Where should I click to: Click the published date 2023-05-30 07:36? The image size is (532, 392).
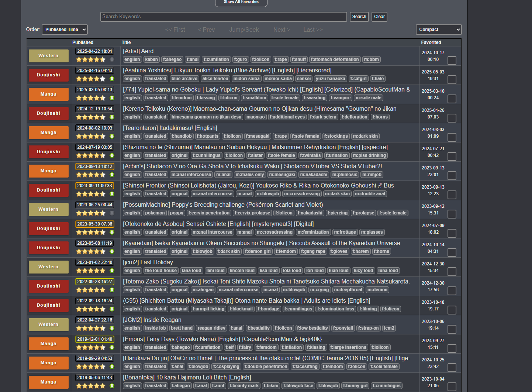tap(95, 224)
